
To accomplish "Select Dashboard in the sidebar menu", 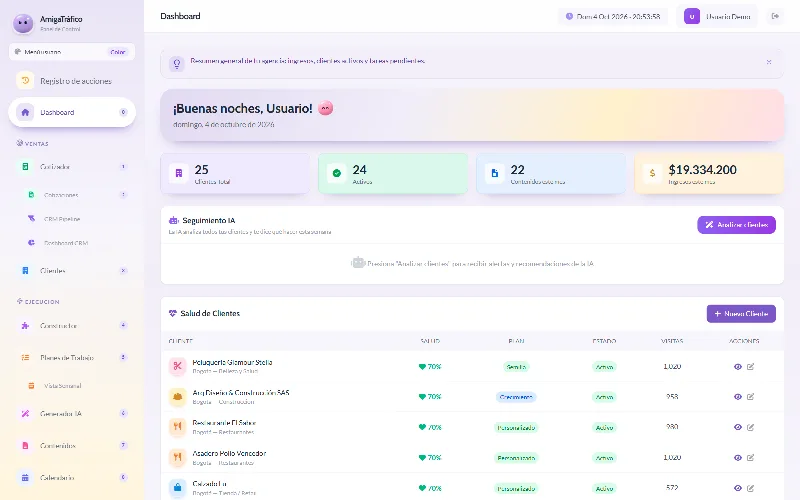I will (x=72, y=112).
